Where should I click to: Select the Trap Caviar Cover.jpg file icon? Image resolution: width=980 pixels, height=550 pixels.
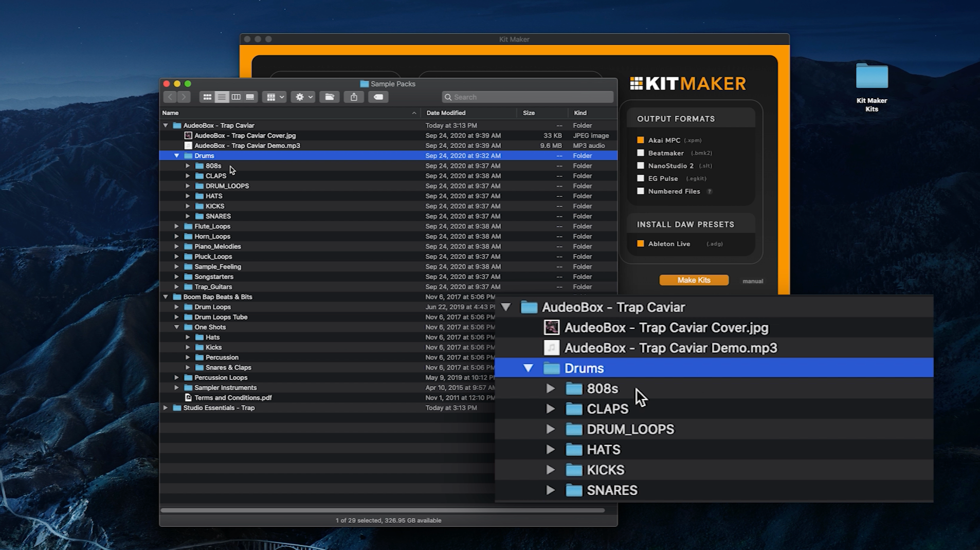[188, 136]
